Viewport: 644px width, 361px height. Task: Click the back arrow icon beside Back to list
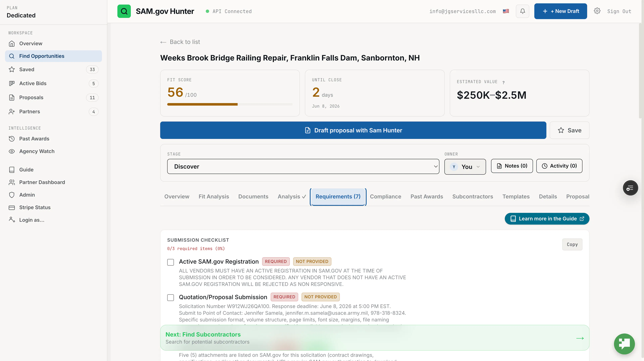(x=163, y=42)
